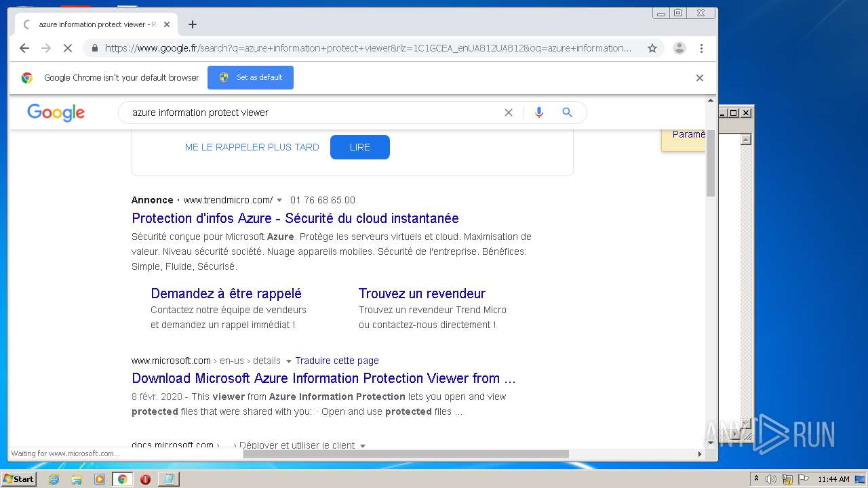This screenshot has height=488, width=868.
Task: Start voice search with microphone icon
Action: pyautogui.click(x=539, y=113)
